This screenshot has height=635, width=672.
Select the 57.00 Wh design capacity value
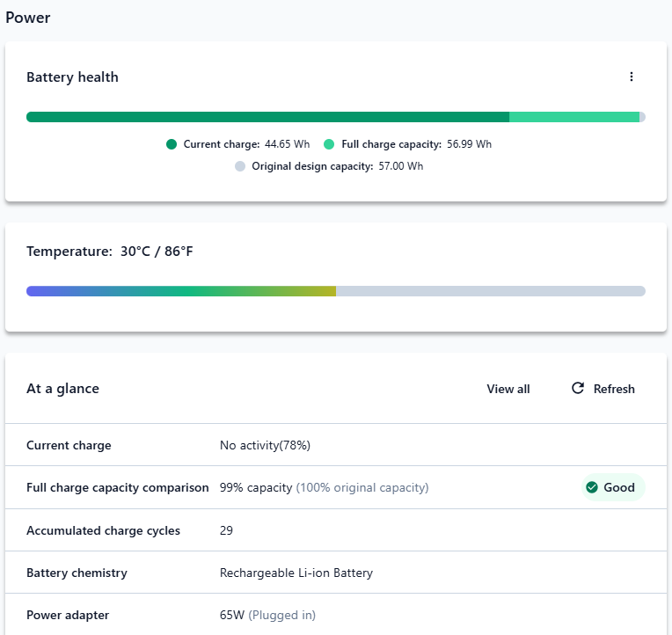(x=401, y=166)
